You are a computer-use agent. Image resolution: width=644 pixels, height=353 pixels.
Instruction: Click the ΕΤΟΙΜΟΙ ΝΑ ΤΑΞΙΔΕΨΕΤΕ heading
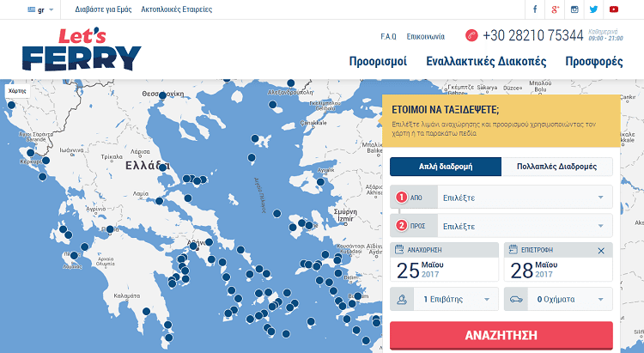(445, 110)
